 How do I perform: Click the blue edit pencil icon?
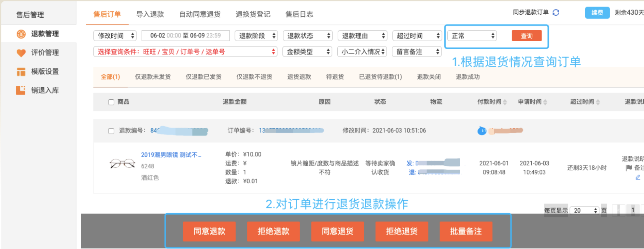pos(638,177)
